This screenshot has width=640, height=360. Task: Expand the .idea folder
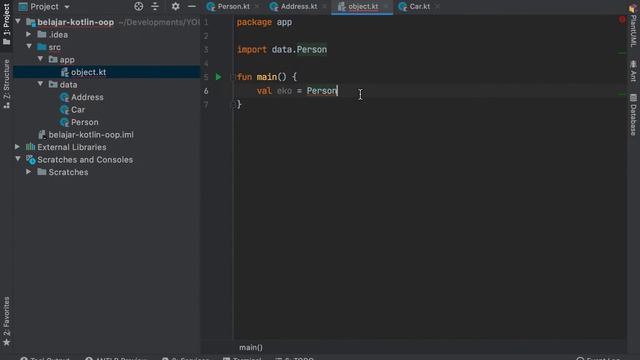click(29, 34)
